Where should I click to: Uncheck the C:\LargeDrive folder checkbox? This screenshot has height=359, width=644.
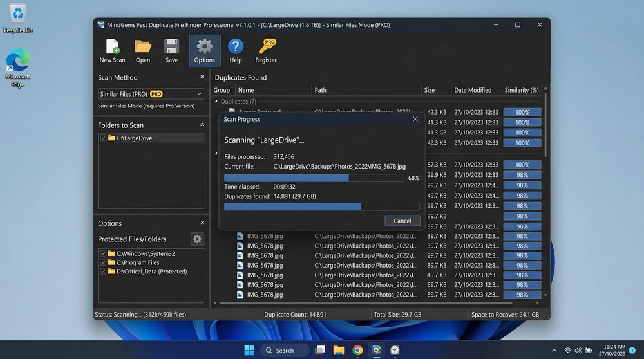point(103,138)
